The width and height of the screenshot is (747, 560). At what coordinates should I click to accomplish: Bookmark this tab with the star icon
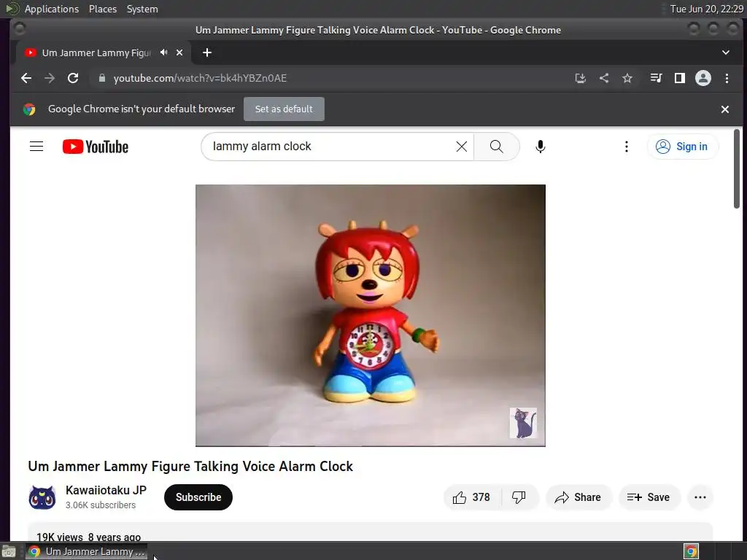point(627,78)
